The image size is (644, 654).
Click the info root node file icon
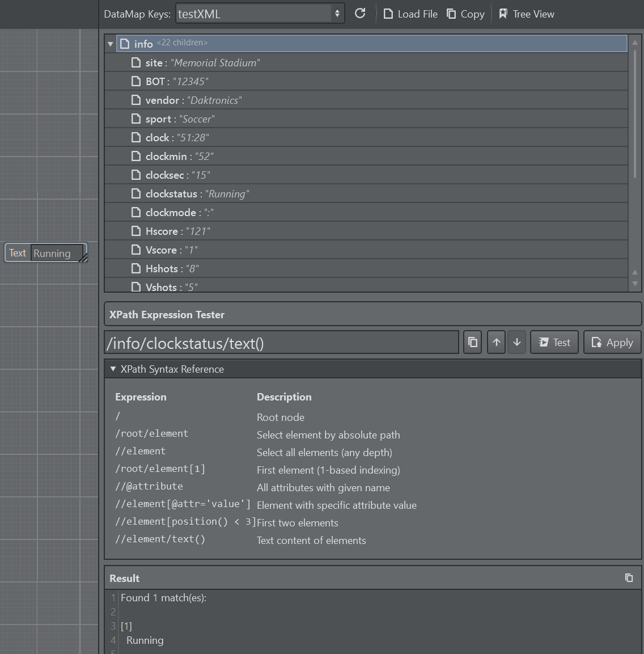pyautogui.click(x=125, y=44)
